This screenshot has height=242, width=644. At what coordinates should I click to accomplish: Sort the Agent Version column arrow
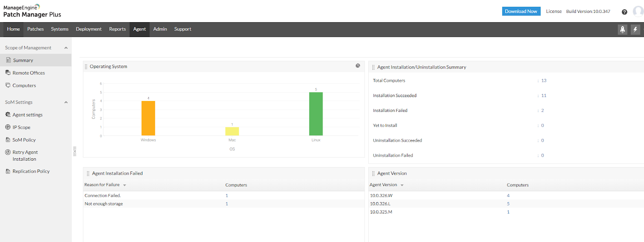pyautogui.click(x=402, y=185)
